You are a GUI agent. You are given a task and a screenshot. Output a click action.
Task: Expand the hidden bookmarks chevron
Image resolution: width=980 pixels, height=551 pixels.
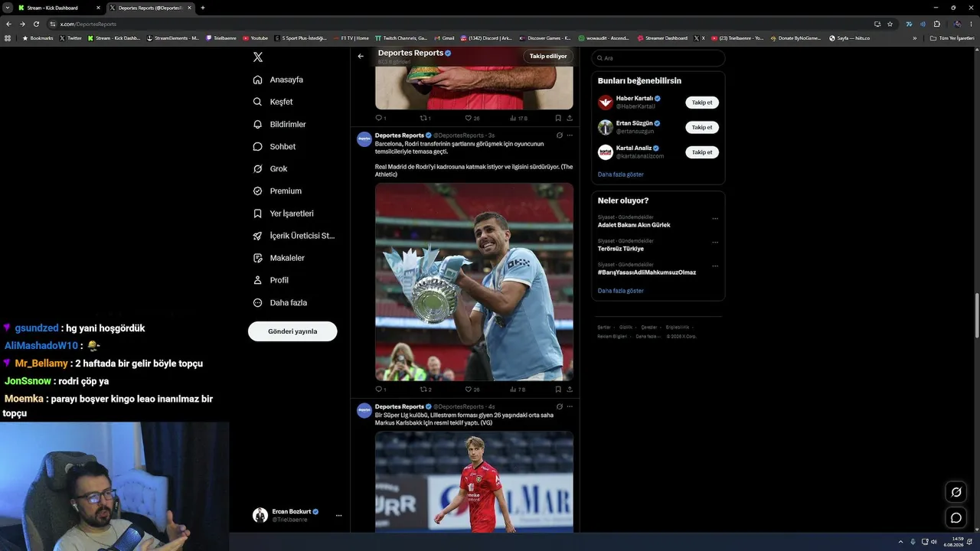pyautogui.click(x=914, y=37)
